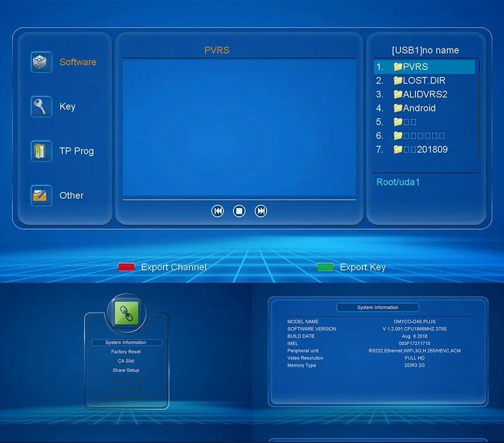Click the Video Resolution label

305,358
